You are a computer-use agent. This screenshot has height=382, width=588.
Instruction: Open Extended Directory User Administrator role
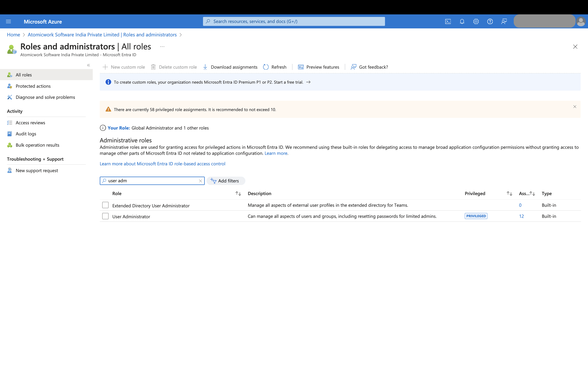point(151,206)
